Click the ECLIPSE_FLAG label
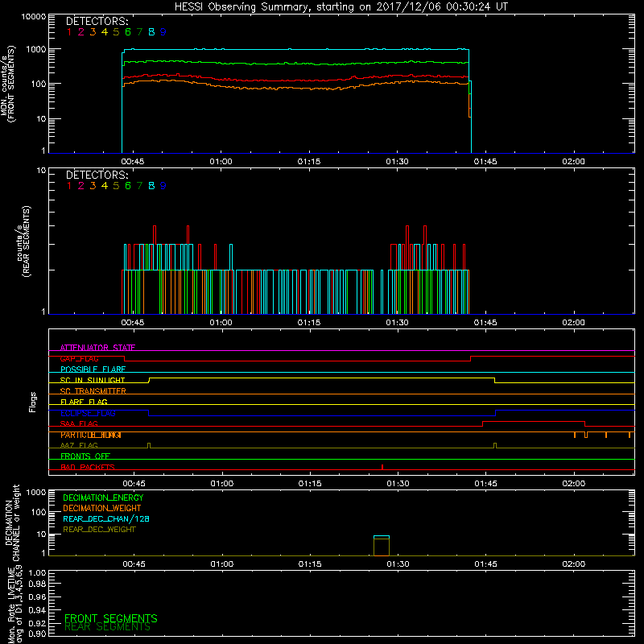The image size is (644, 644). [x=88, y=413]
